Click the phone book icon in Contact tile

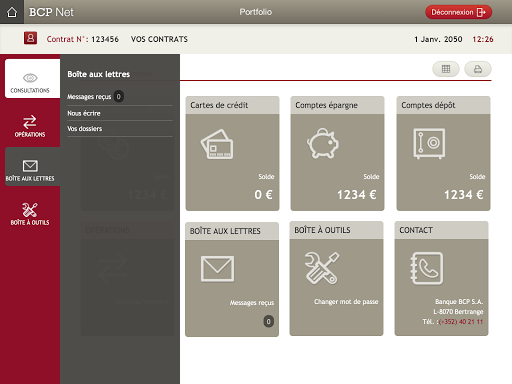(427, 269)
